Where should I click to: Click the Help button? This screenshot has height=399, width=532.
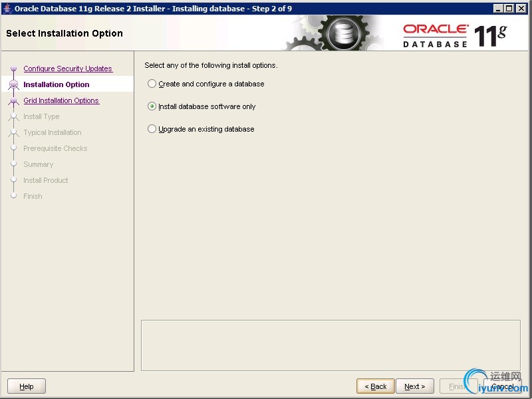27,386
